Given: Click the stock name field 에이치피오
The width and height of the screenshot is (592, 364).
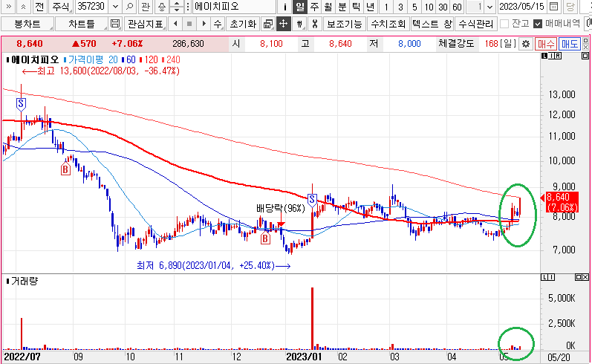Looking at the screenshot, I should 234,7.
